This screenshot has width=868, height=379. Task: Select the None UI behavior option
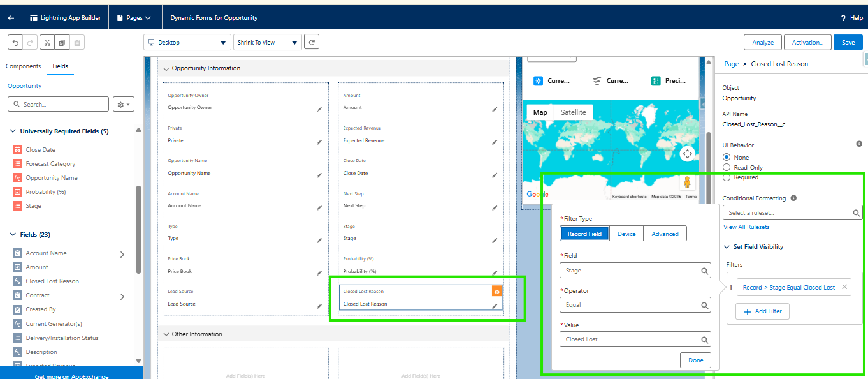(727, 157)
